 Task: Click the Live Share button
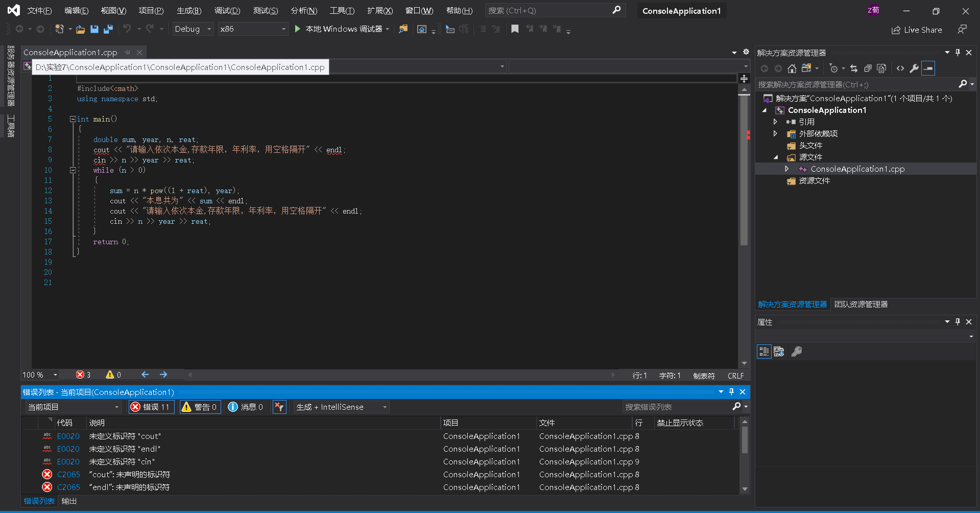(917, 30)
